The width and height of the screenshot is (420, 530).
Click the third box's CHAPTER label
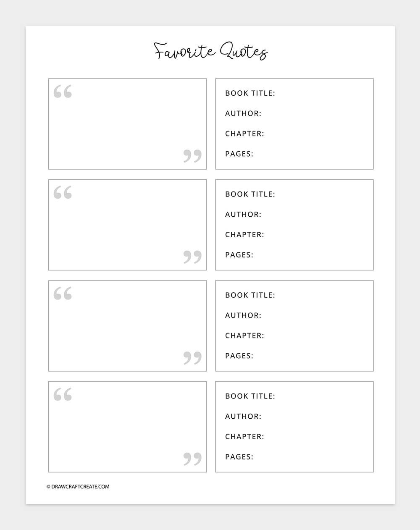pyautogui.click(x=245, y=336)
